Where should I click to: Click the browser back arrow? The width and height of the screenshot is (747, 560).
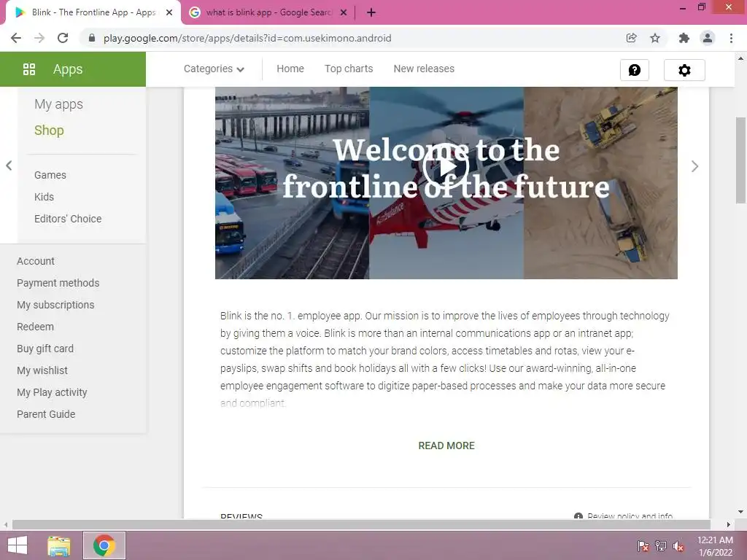coord(16,38)
